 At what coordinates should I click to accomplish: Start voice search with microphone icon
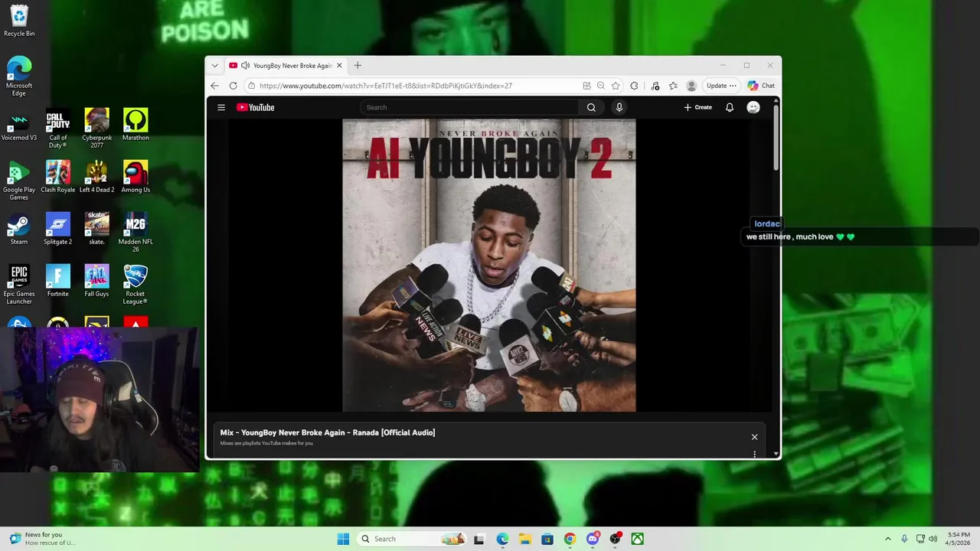(619, 107)
